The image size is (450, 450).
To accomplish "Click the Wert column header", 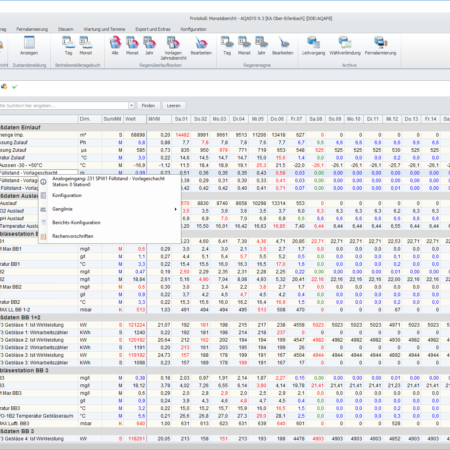I will coord(135,119).
